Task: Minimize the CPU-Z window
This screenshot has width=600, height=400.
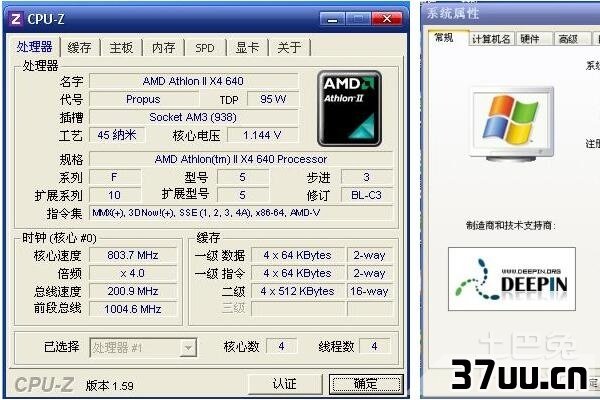Action: (x=333, y=19)
